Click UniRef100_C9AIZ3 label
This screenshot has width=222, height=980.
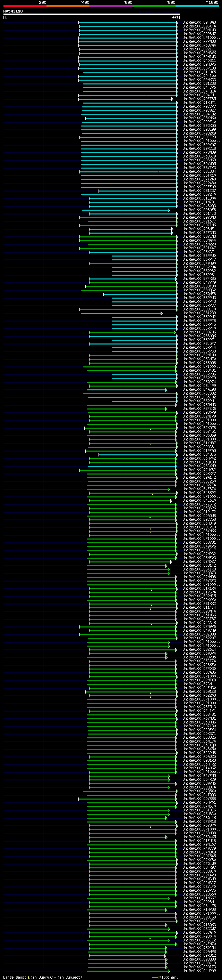[x=199, y=967]
